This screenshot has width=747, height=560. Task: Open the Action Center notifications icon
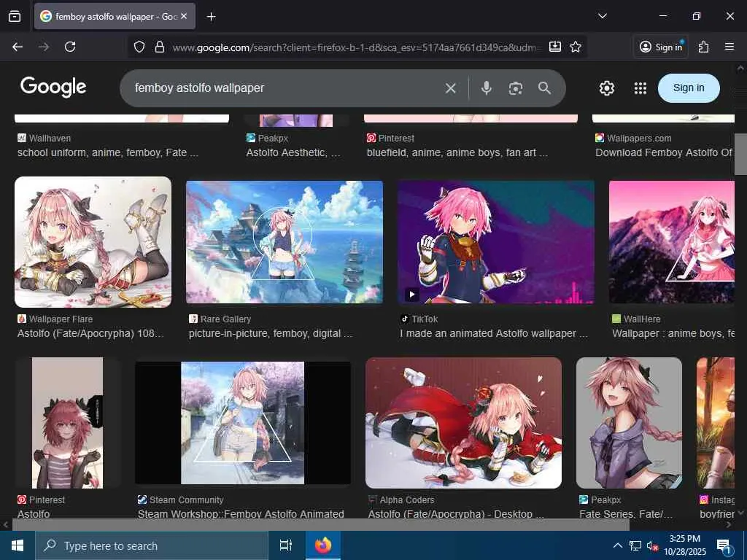click(724, 546)
